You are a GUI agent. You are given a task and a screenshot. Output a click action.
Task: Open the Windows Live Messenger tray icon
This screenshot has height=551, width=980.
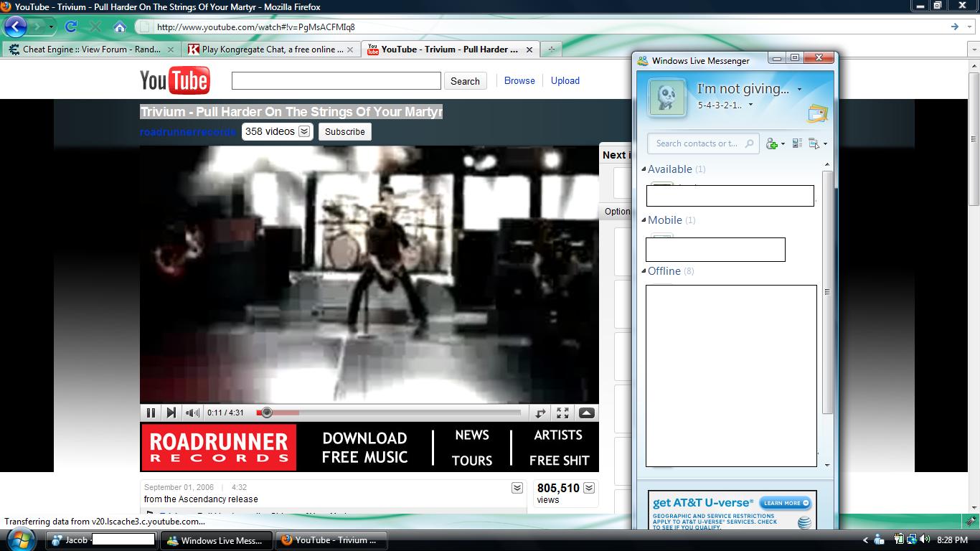coord(879,540)
